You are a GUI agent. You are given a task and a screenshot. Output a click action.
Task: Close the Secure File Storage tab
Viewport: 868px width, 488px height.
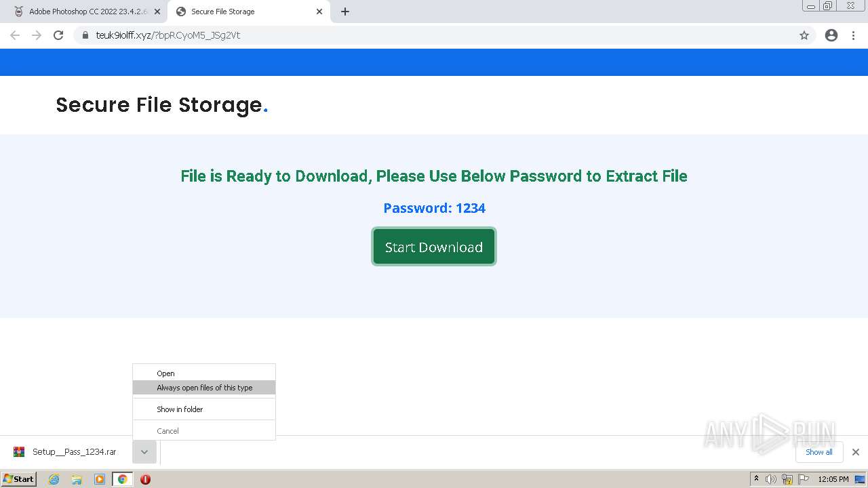pos(319,12)
